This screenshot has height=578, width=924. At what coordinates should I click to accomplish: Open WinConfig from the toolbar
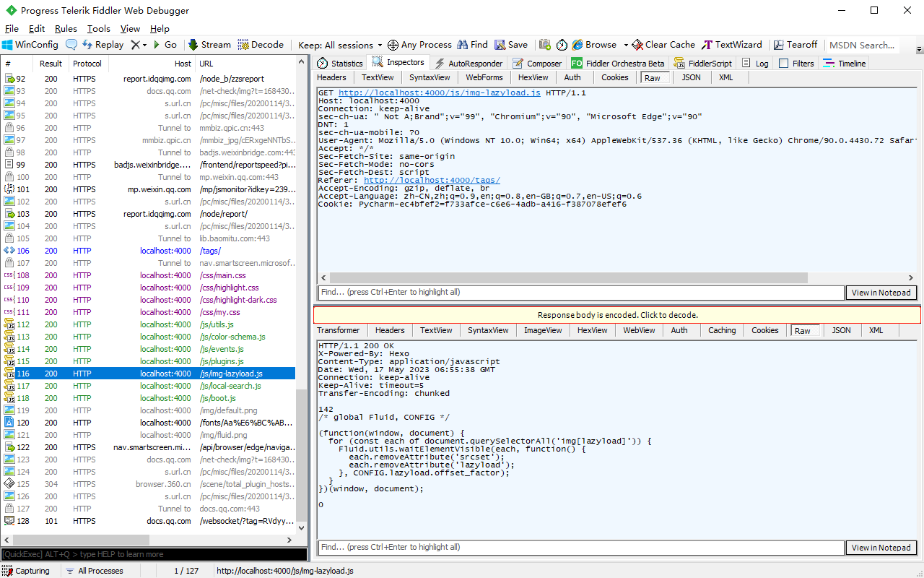click(30, 45)
